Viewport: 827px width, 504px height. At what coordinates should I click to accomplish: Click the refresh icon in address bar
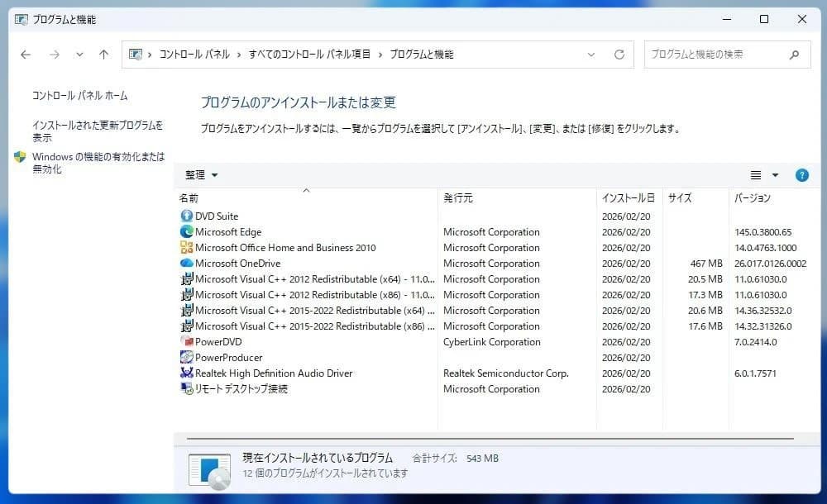pyautogui.click(x=619, y=55)
